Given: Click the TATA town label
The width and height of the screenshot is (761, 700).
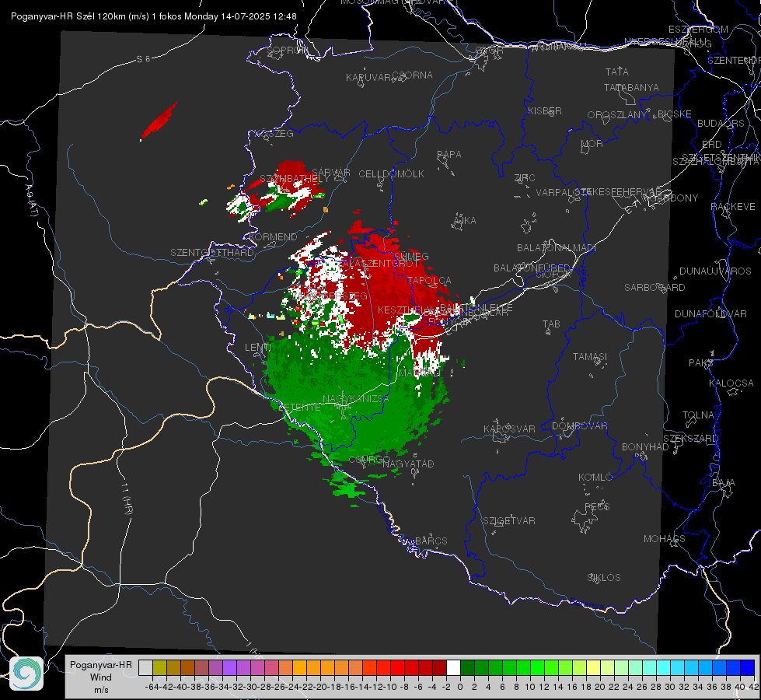Looking at the screenshot, I should pos(617,72).
